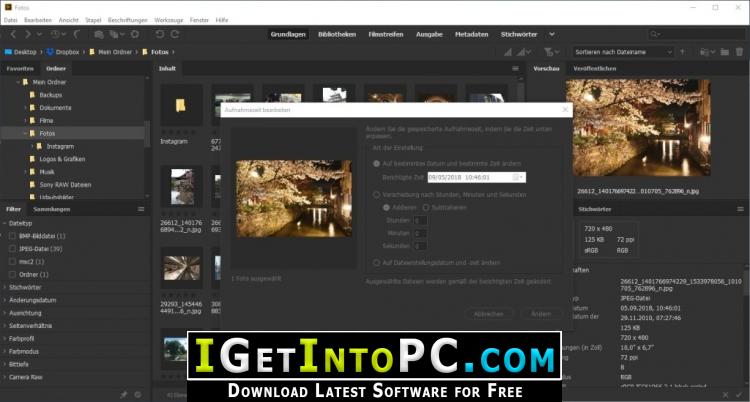750x402 pixels.
Task: Open the filter by rating funnel icon
Action: [551, 52]
